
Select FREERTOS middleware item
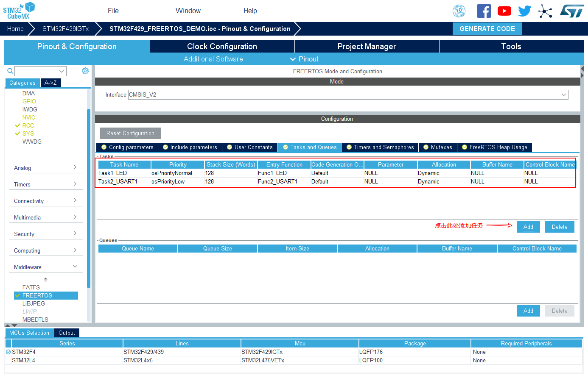click(46, 295)
